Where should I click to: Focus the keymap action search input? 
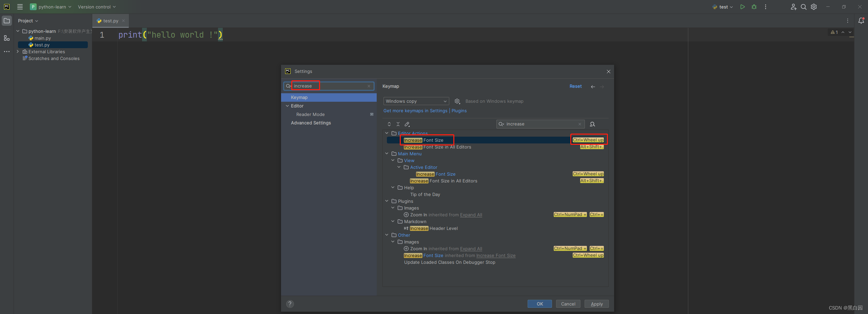pyautogui.click(x=541, y=124)
